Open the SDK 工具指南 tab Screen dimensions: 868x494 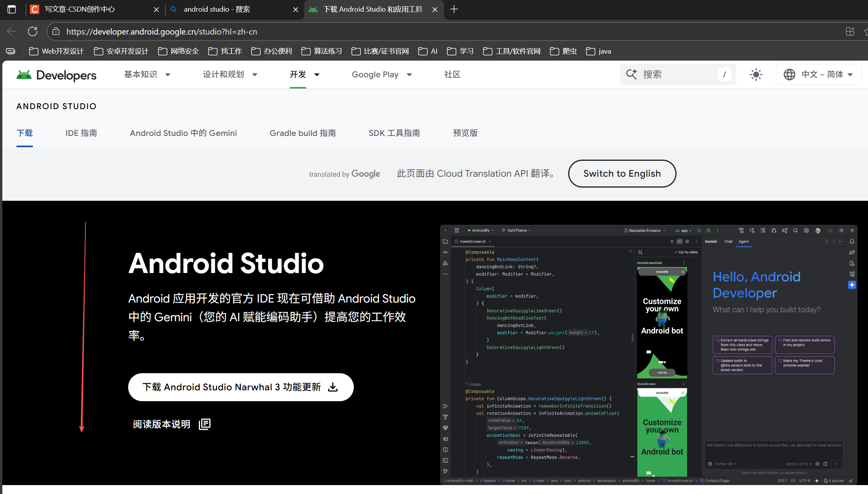point(394,133)
